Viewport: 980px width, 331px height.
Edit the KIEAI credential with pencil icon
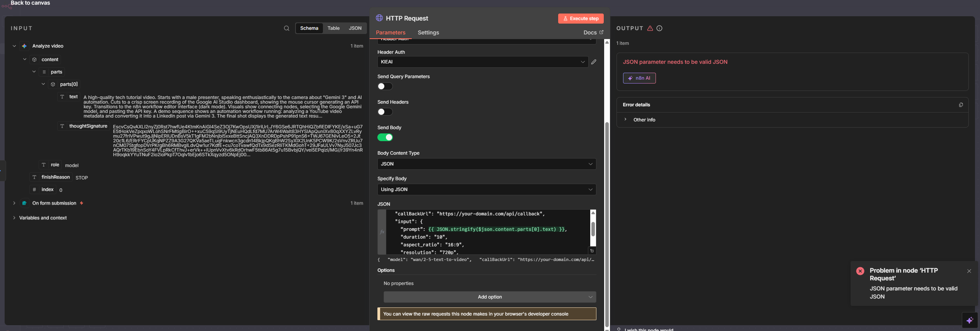(x=593, y=62)
